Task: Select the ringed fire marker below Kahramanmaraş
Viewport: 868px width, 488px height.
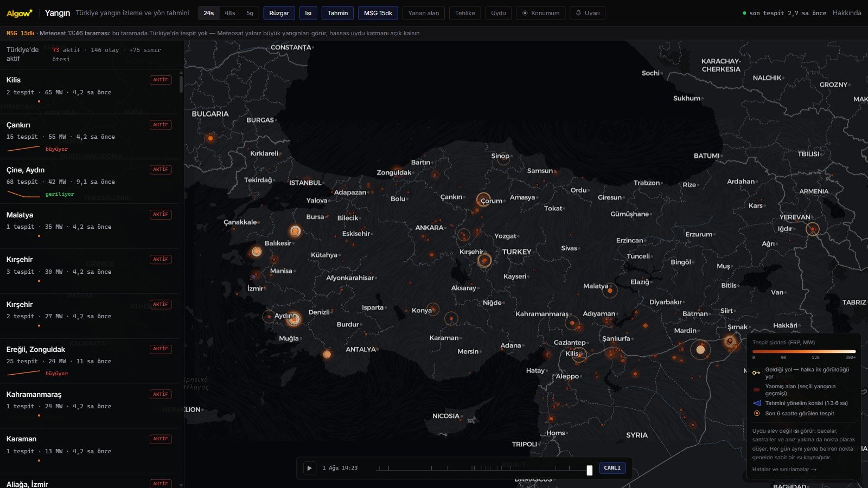Action: 572,323
